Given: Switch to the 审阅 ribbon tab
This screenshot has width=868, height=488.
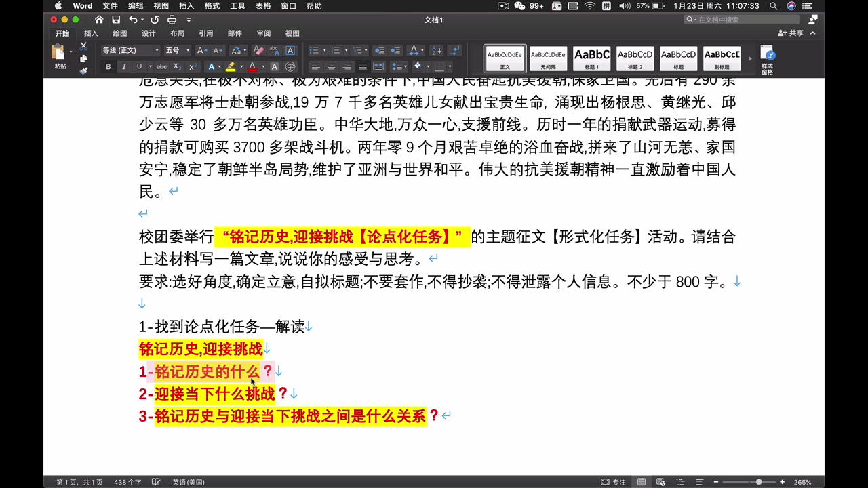Looking at the screenshot, I should [x=263, y=33].
